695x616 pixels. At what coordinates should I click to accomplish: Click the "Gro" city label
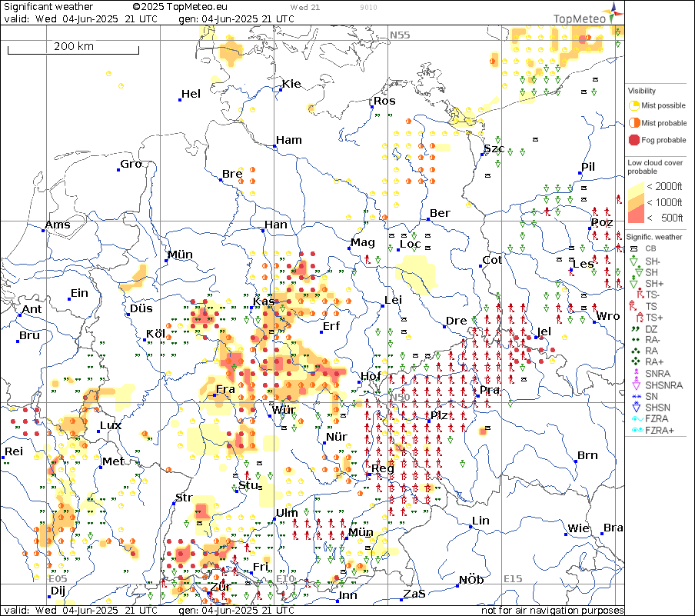(x=131, y=164)
